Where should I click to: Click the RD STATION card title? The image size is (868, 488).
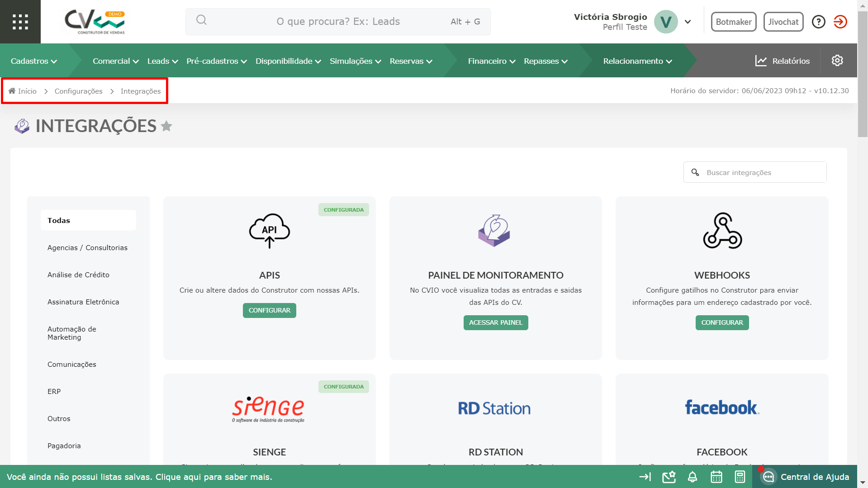point(496,452)
